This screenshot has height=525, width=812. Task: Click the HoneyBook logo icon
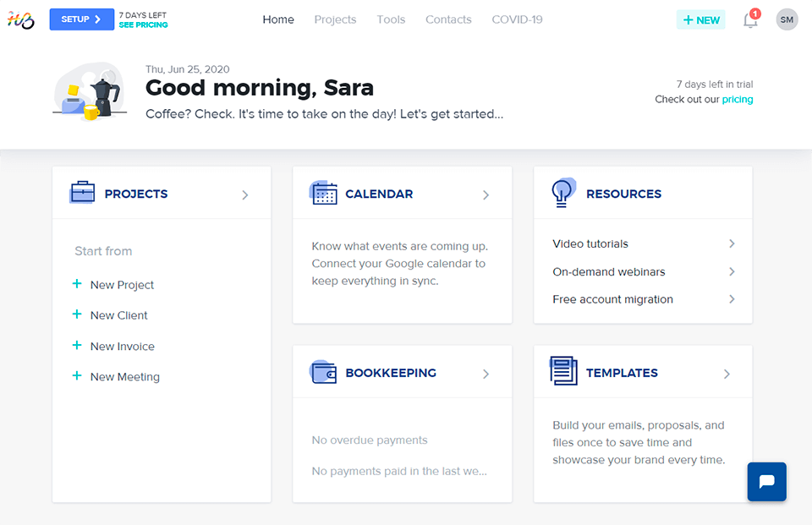(x=21, y=20)
